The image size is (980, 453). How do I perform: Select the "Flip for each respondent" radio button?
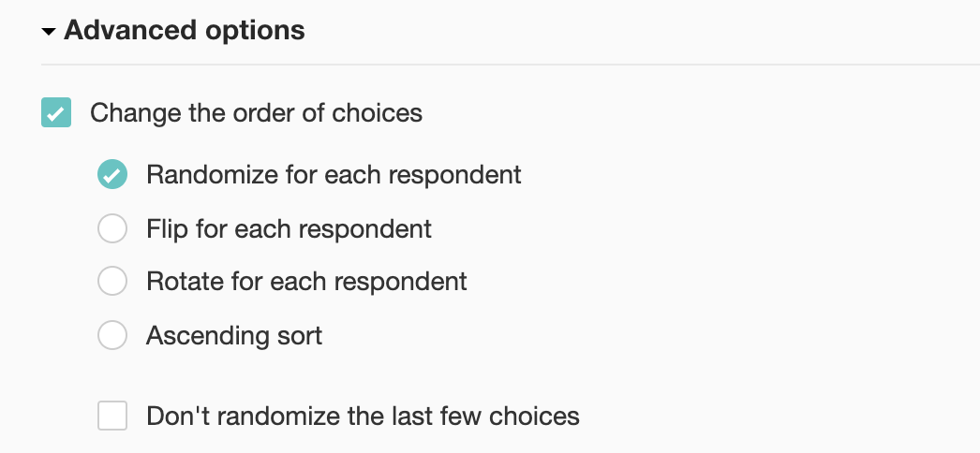pyautogui.click(x=112, y=228)
